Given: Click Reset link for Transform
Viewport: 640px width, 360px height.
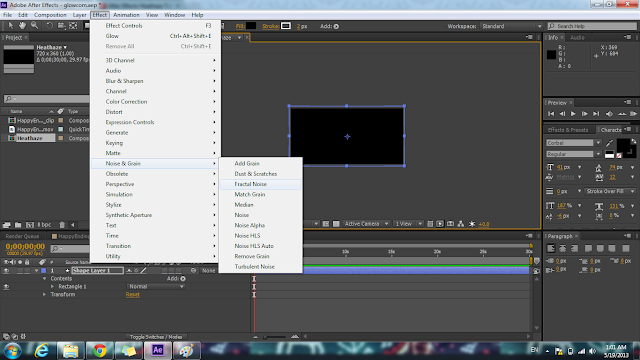Looking at the screenshot, I should pos(133,294).
